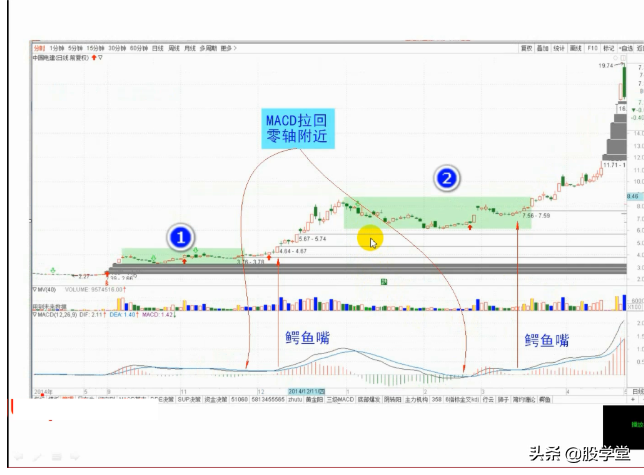Switch chart to 月线 monthly period
The width and height of the screenshot is (644, 475).
(x=190, y=48)
